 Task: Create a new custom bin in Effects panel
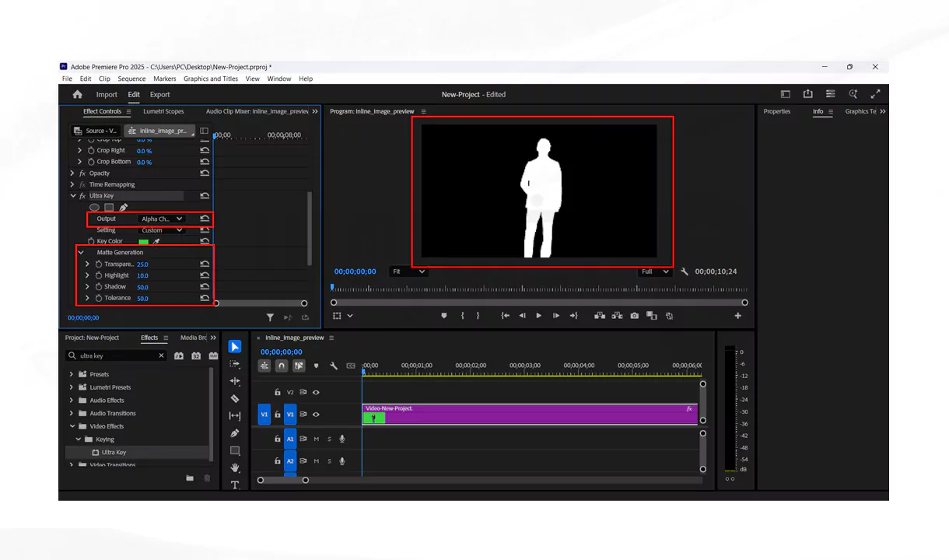tap(190, 478)
